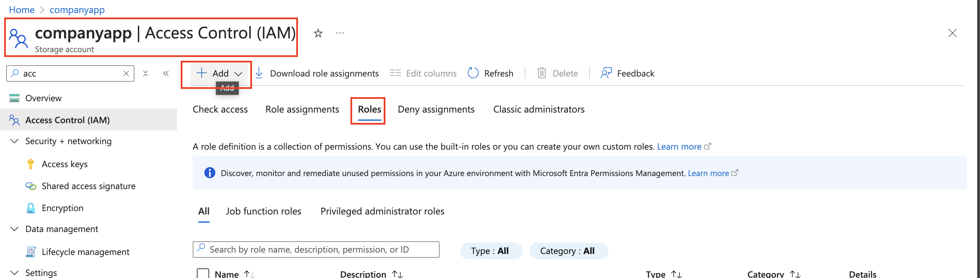
Task: Sort by Category column
Action: [774, 274]
